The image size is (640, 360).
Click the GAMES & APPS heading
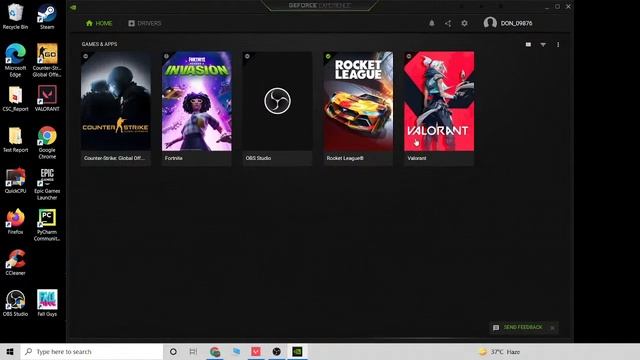click(x=99, y=44)
